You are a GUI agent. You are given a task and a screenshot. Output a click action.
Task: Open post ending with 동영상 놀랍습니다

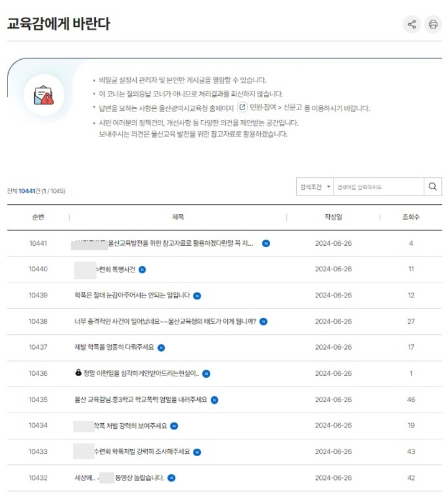(x=119, y=478)
